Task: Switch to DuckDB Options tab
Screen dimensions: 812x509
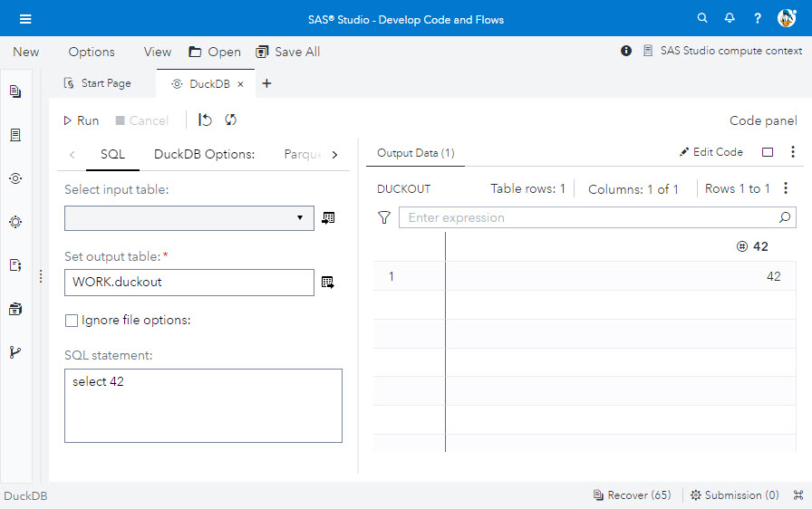Action: [205, 154]
